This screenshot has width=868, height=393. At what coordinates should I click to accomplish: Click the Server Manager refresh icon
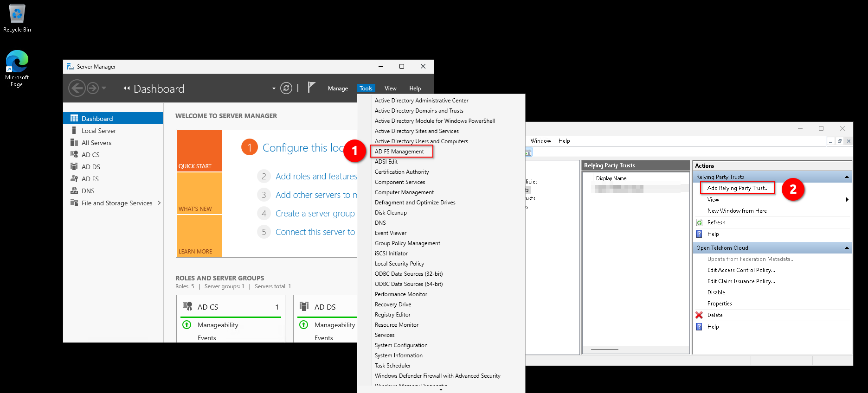point(286,88)
